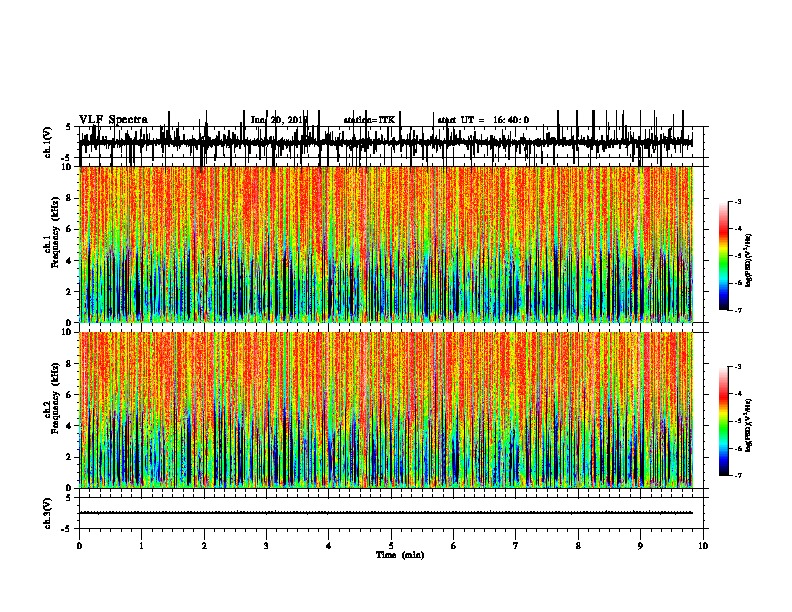The width and height of the screenshot is (792, 612).
Task: Click the ch.2 color bar "-3" tick value
Action: click(737, 366)
